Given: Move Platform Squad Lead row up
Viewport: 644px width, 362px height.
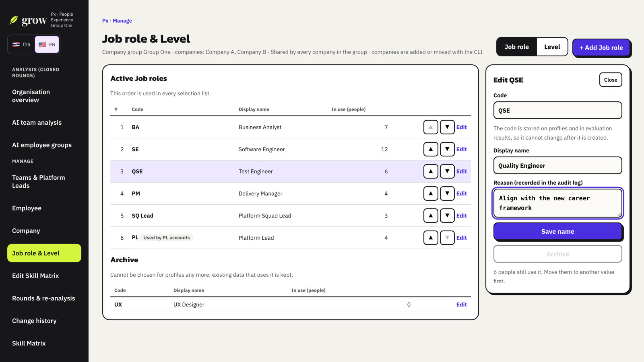Looking at the screenshot, I should click(431, 216).
